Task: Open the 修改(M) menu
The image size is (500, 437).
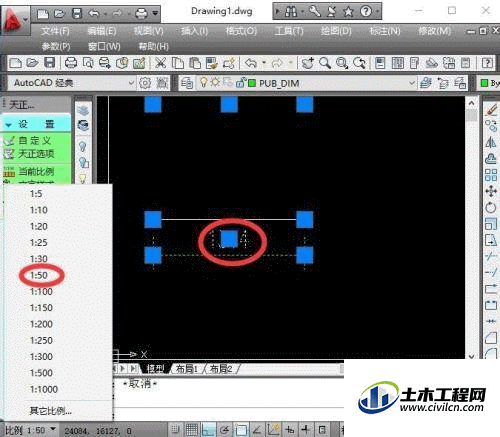Action: [435, 31]
